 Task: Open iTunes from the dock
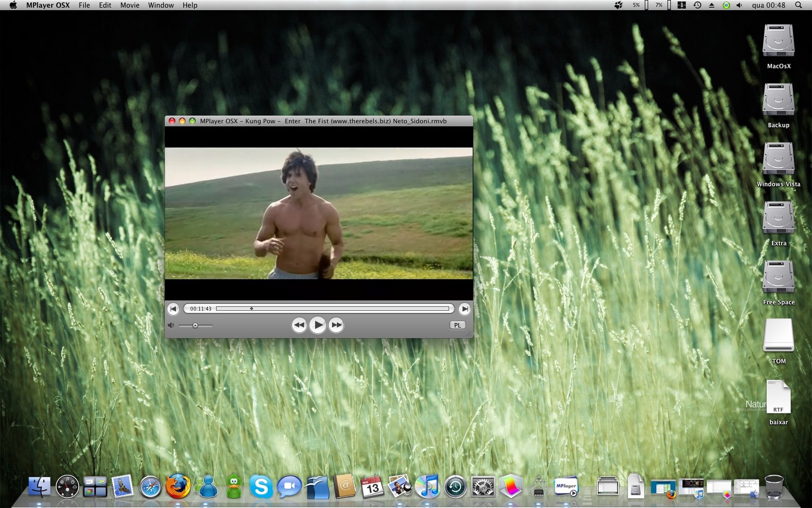point(427,486)
